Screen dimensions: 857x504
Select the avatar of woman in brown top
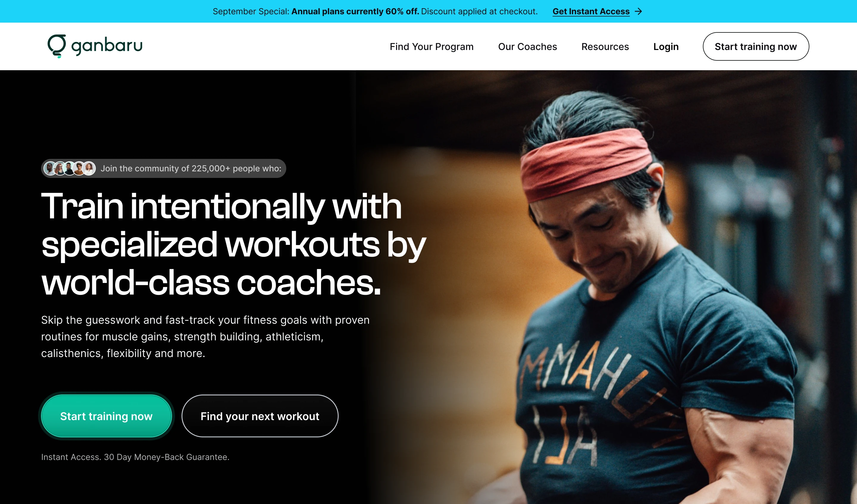[79, 168]
